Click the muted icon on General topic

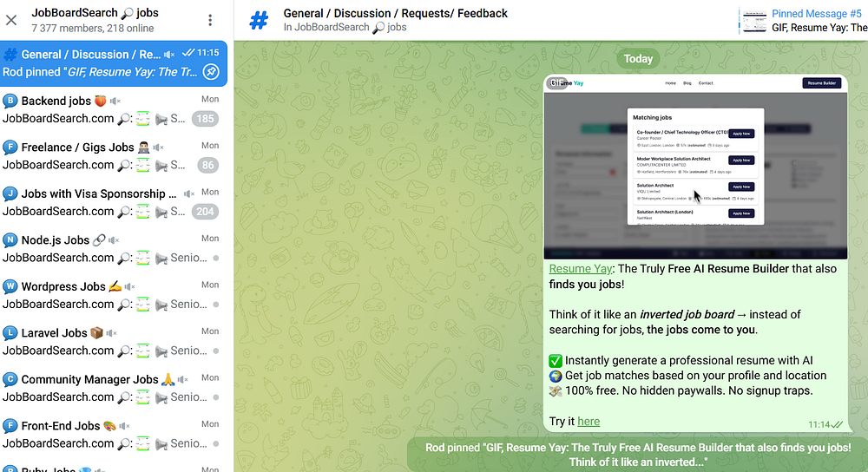(169, 55)
